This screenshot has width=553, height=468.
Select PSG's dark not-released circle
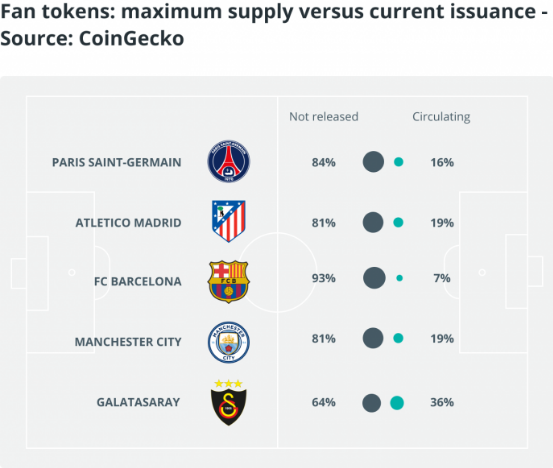pyautogui.click(x=373, y=162)
